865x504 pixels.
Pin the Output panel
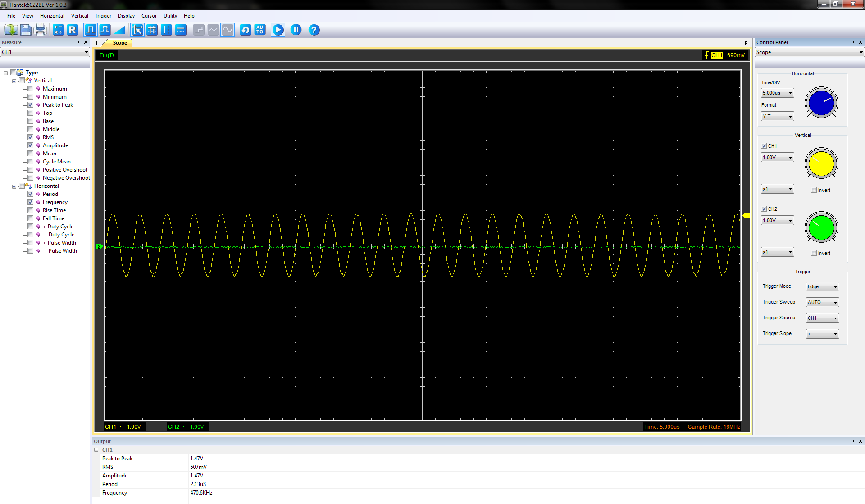(853, 441)
